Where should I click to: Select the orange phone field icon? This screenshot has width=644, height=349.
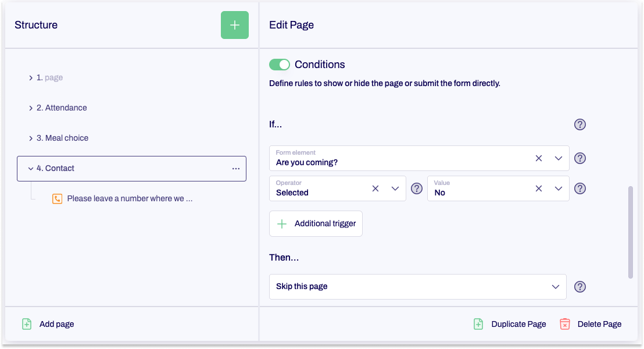(57, 199)
